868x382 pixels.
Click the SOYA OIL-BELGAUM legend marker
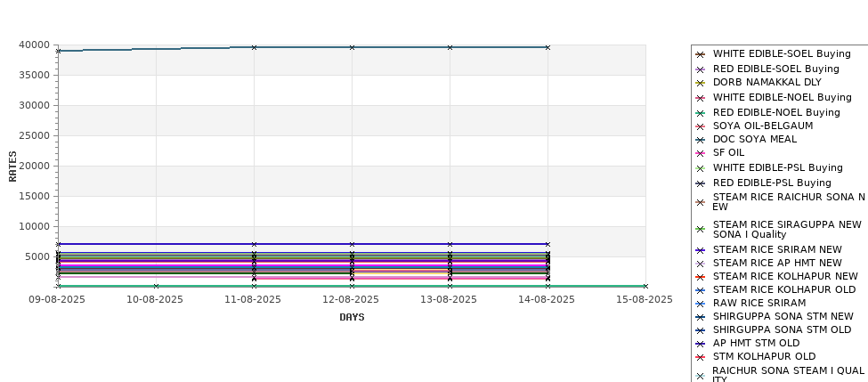coord(701,126)
